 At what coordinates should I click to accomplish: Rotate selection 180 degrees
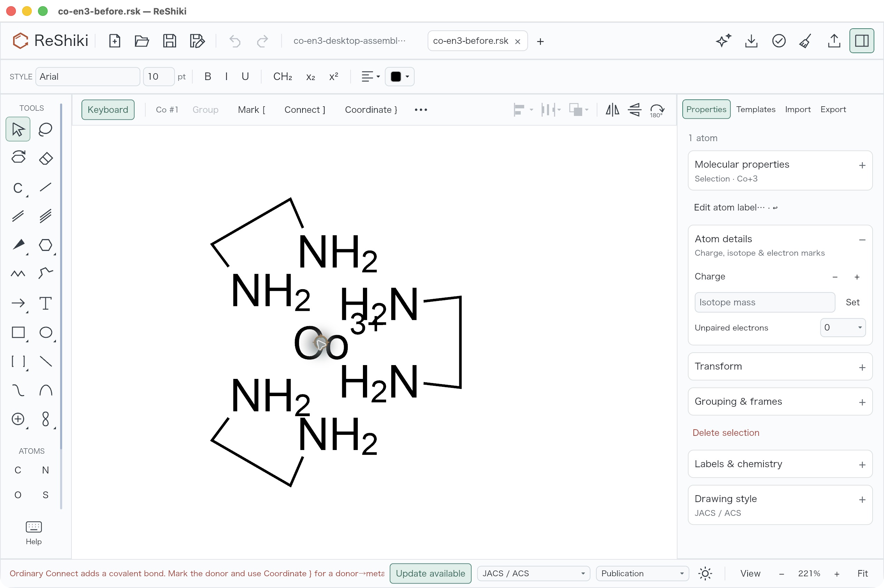click(657, 110)
